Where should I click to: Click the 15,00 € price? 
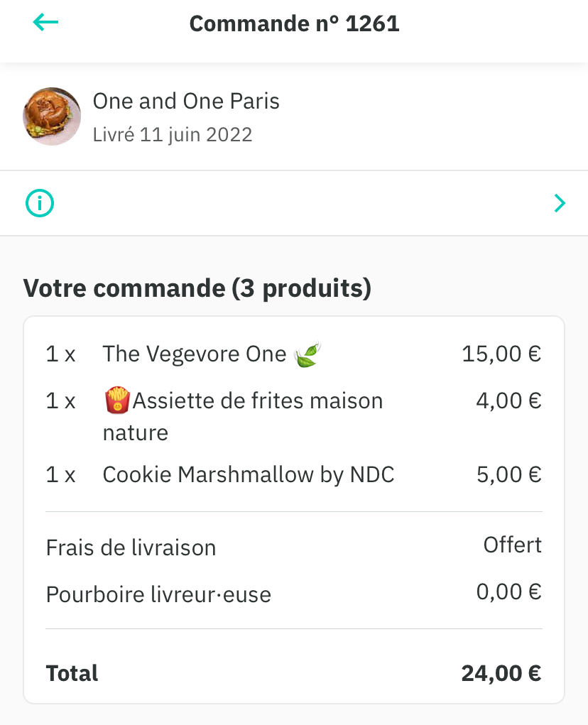[x=501, y=354]
